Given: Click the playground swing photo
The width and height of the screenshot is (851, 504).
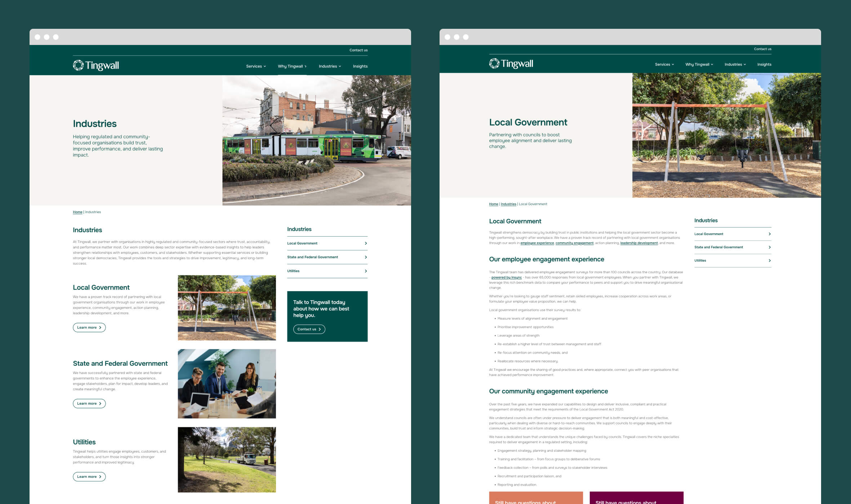Looking at the screenshot, I should [227, 307].
